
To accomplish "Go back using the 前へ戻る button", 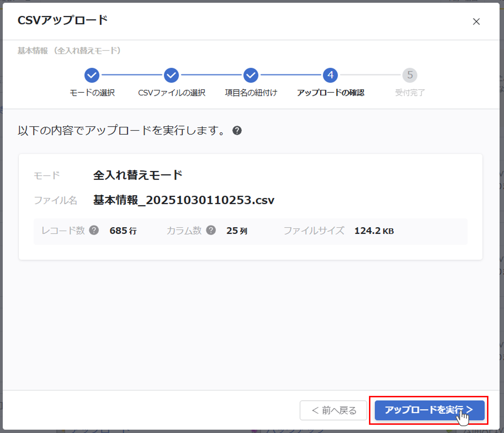I will (x=333, y=411).
